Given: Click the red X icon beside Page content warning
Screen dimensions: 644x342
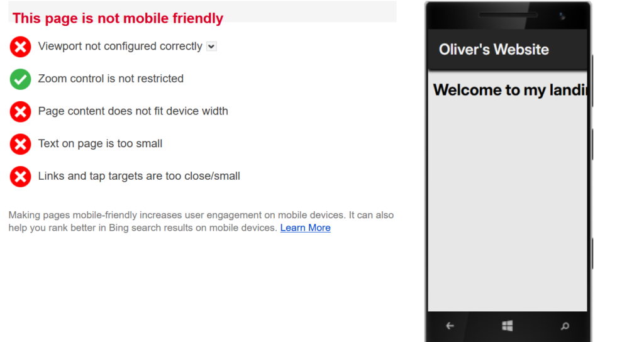Looking at the screenshot, I should [20, 112].
